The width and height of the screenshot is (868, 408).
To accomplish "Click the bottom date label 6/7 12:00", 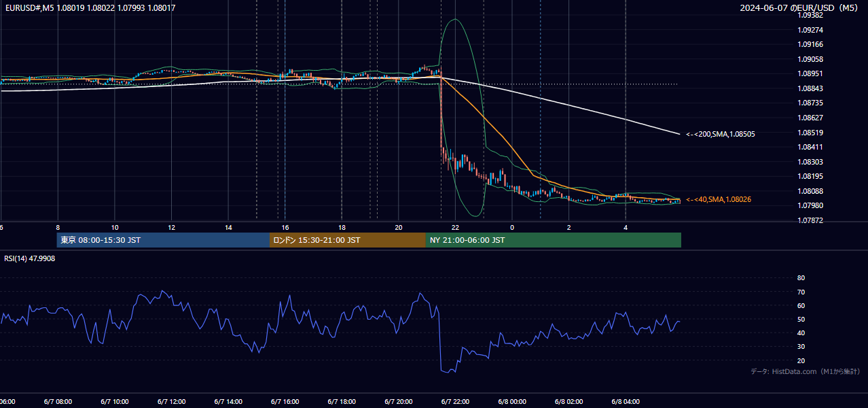I will click(171, 402).
